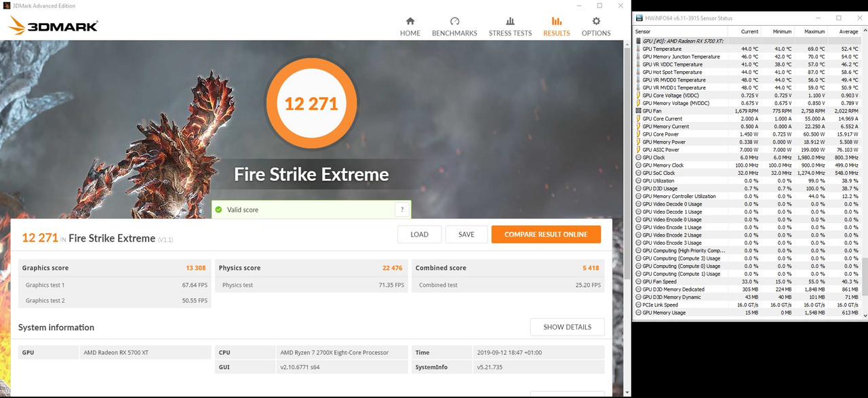The image size is (868, 398).
Task: Click the Graphics test 2 row
Action: point(115,300)
